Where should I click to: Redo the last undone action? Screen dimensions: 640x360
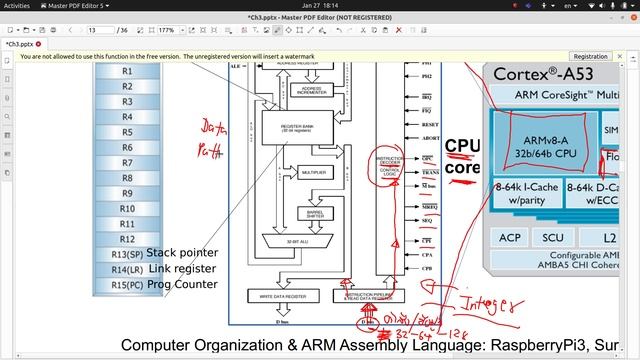coord(350,30)
